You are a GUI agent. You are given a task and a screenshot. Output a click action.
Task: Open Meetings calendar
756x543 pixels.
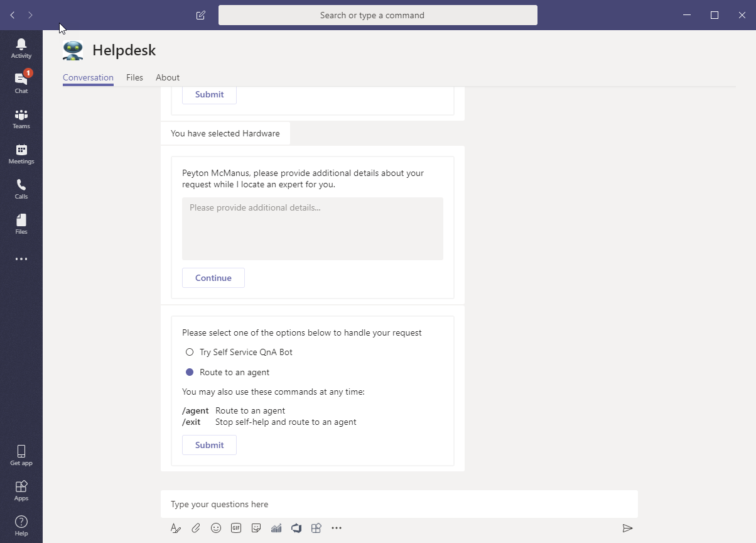click(x=21, y=153)
